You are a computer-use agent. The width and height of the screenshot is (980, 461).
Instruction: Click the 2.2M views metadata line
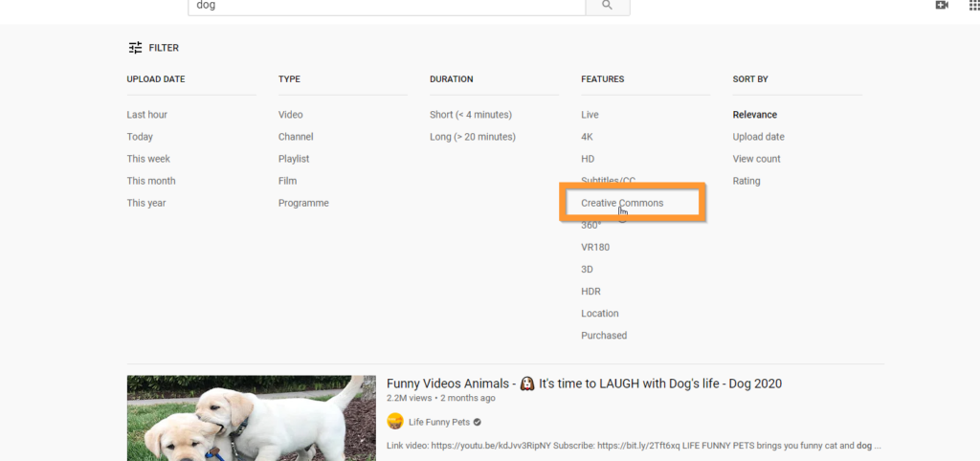pyautogui.click(x=440, y=398)
